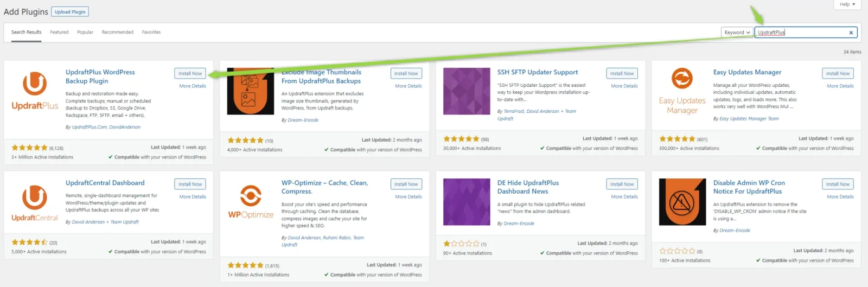868x287 pixels.
Task: Open the Recommended tab
Action: click(117, 32)
